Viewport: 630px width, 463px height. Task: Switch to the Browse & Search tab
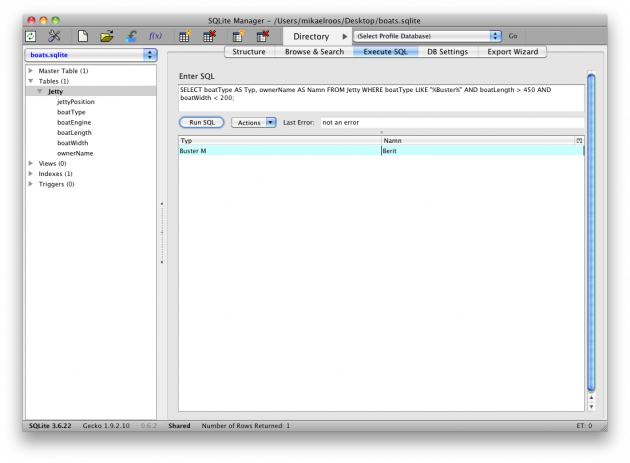pyautogui.click(x=314, y=52)
